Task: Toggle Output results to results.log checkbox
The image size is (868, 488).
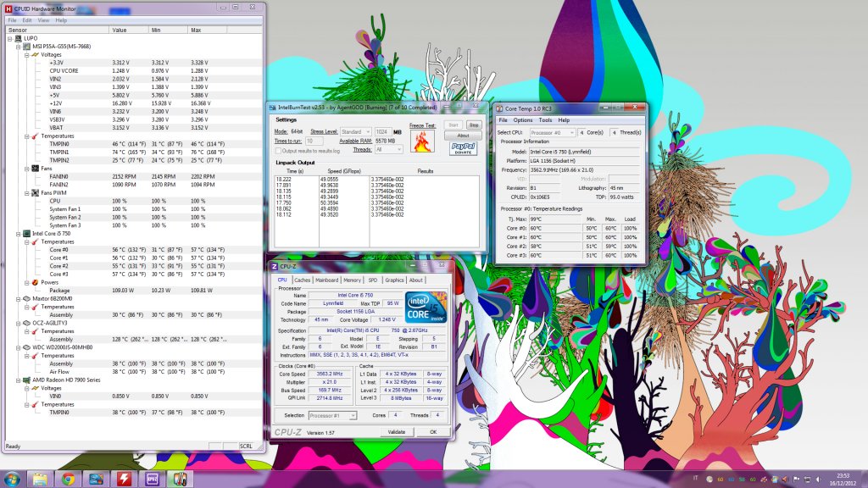Action: [x=278, y=151]
